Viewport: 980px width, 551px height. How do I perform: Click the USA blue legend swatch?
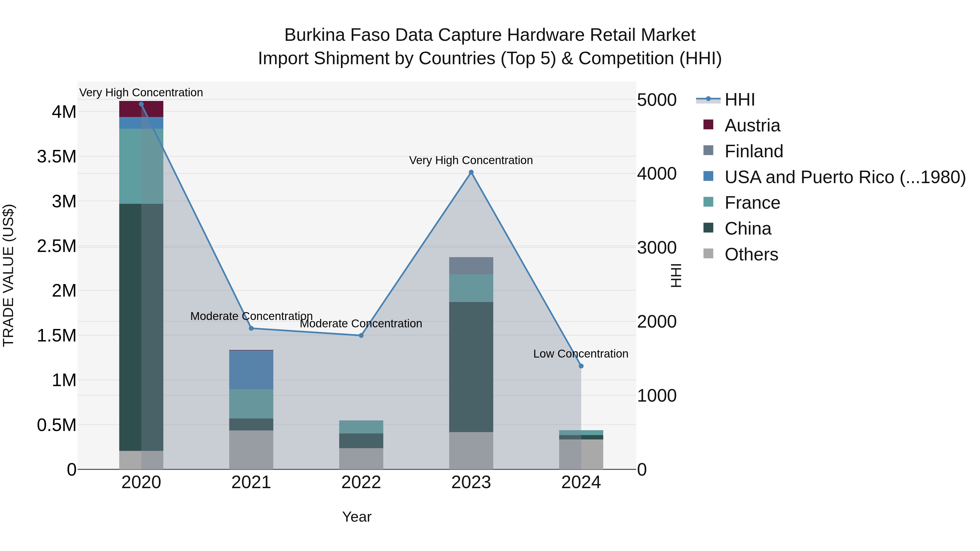[708, 176]
